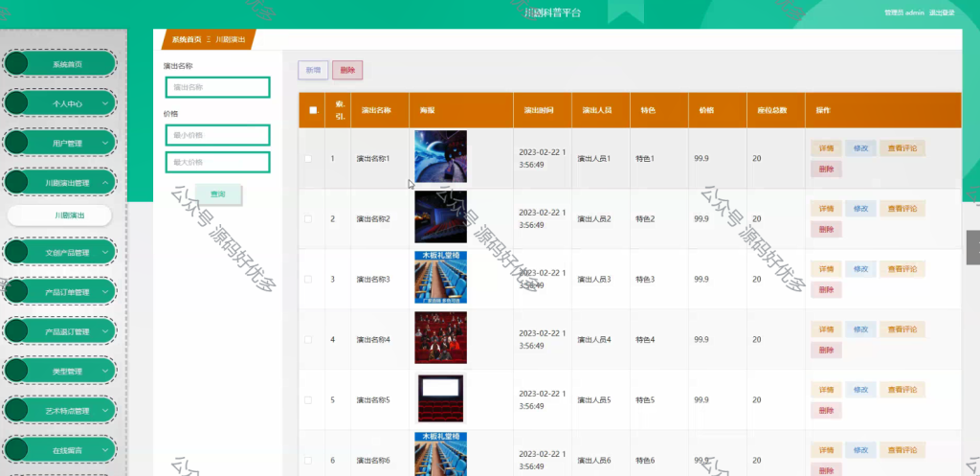
Task: Click the gray side handle at right edge
Action: pos(973,247)
